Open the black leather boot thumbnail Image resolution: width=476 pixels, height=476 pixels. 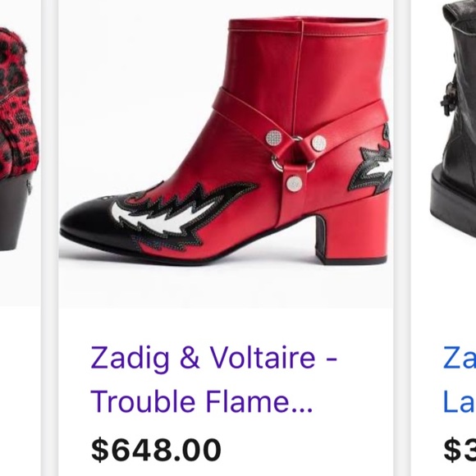tap(453, 121)
